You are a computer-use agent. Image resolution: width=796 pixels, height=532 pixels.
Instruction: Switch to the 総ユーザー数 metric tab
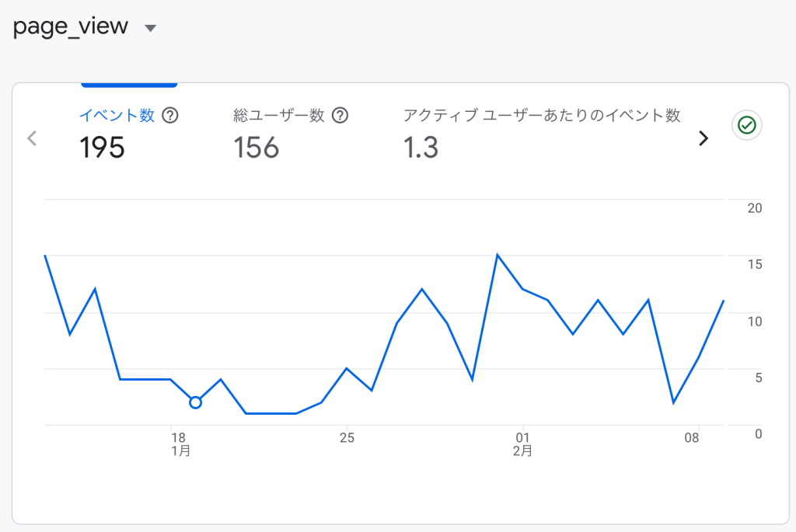coord(278,116)
